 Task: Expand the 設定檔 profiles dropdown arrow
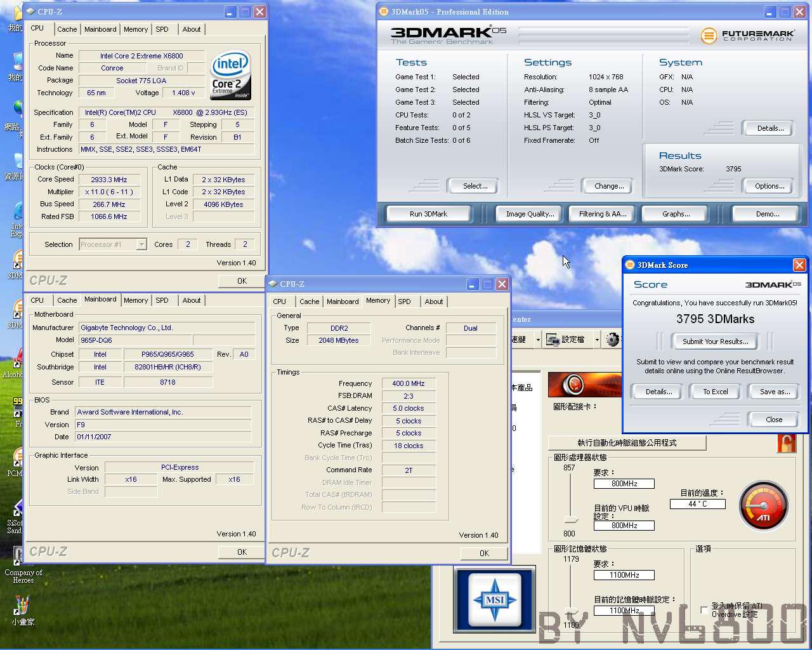click(596, 340)
